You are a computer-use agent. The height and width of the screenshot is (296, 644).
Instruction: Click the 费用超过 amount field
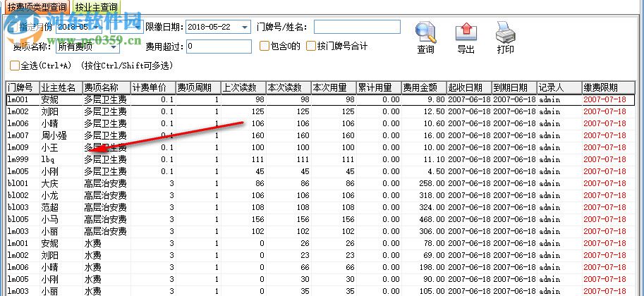(218, 47)
